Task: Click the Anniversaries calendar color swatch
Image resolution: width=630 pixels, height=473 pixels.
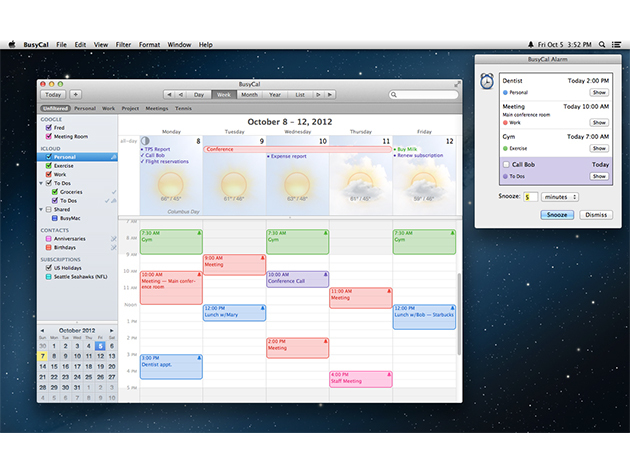Action: [49, 239]
